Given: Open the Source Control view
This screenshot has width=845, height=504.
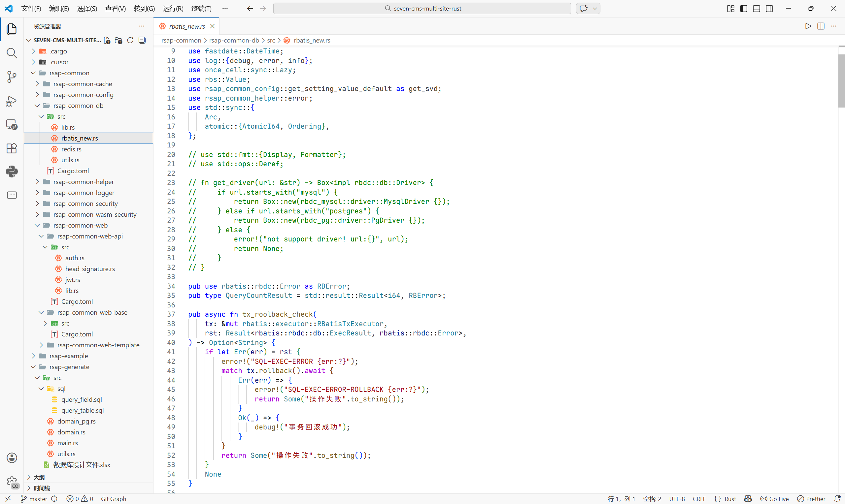Looking at the screenshot, I should pos(12,77).
